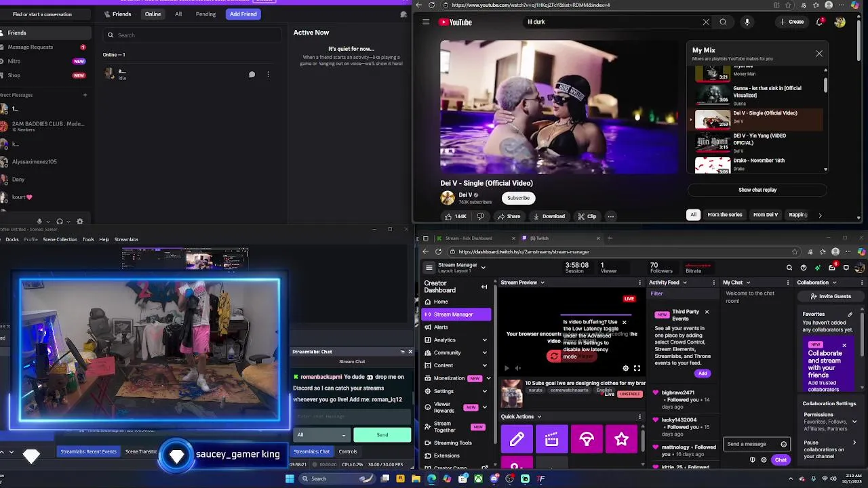This screenshot has width=868, height=488.
Task: Open 'Tools' menu in Streamlabs window
Action: (88, 239)
